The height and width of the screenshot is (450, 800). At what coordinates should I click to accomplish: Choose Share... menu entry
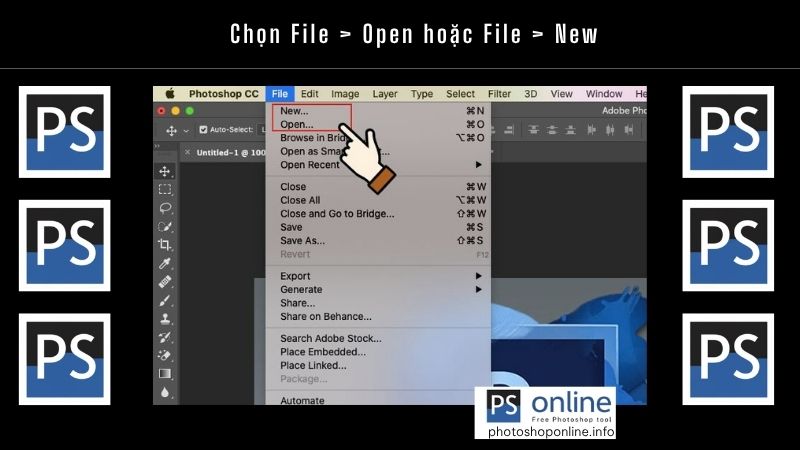click(378, 303)
